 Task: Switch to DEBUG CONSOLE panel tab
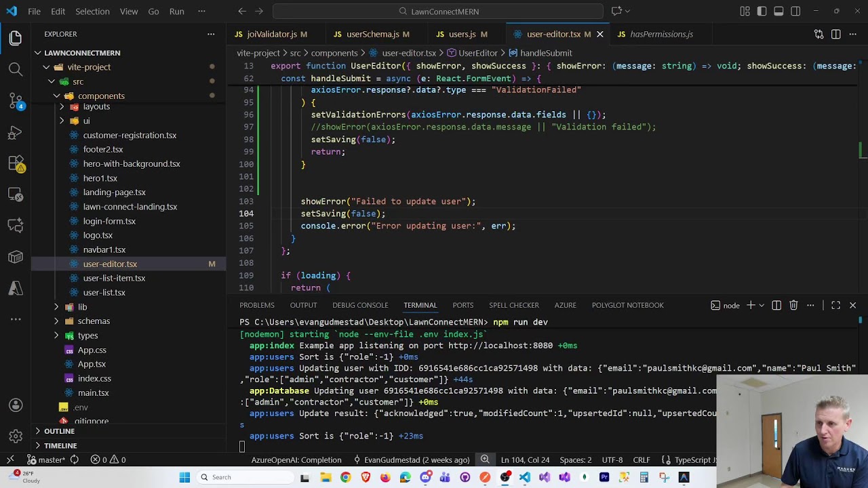(360, 305)
